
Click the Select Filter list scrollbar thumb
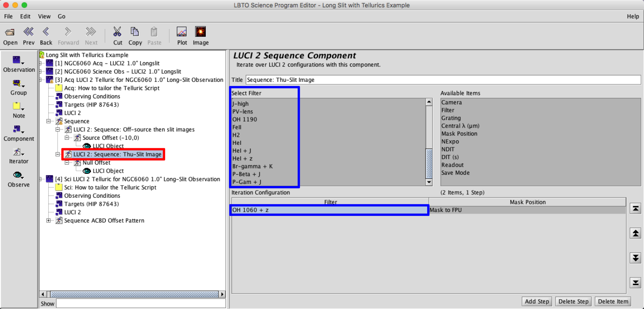coord(428,164)
